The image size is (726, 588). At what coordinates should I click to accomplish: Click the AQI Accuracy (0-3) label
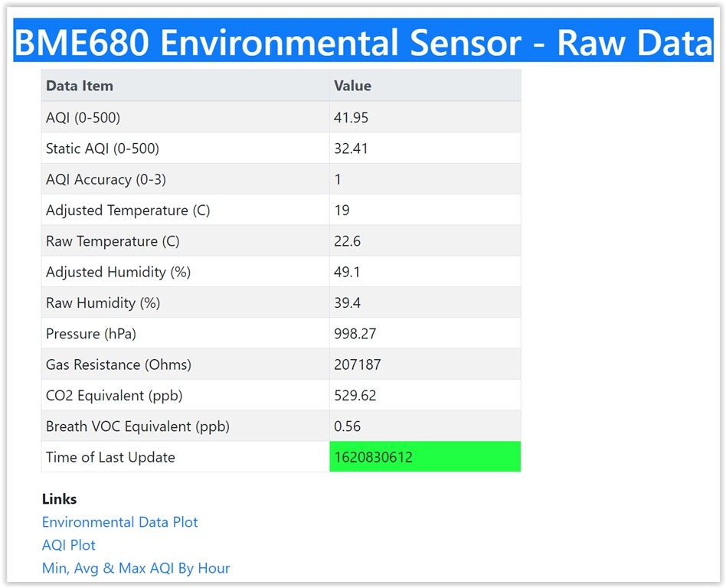pyautogui.click(x=106, y=180)
